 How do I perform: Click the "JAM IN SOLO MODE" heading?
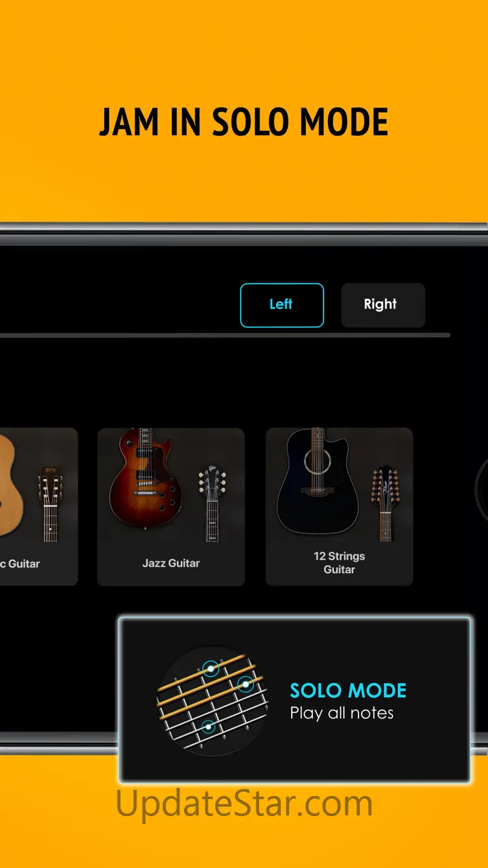point(244,122)
